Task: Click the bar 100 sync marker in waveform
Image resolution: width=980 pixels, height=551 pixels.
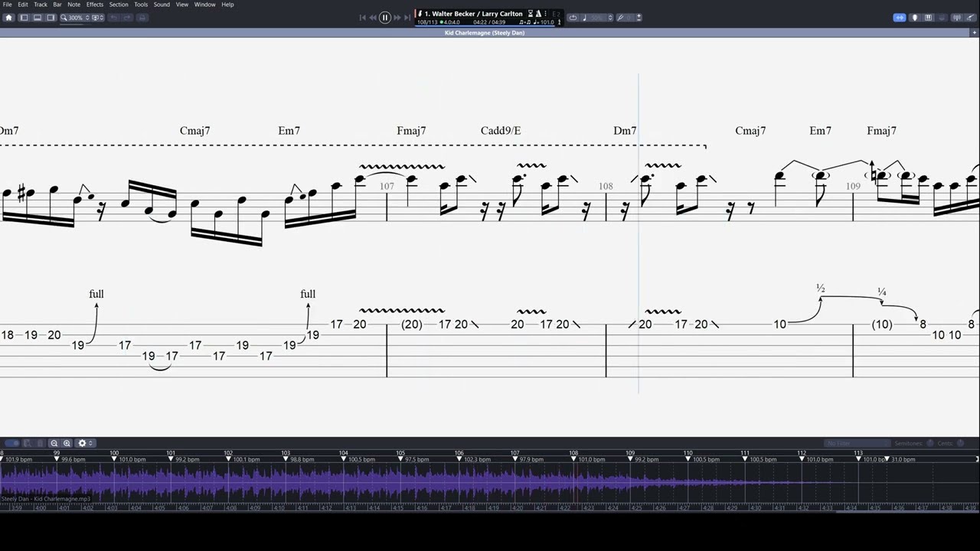Action: point(114,458)
